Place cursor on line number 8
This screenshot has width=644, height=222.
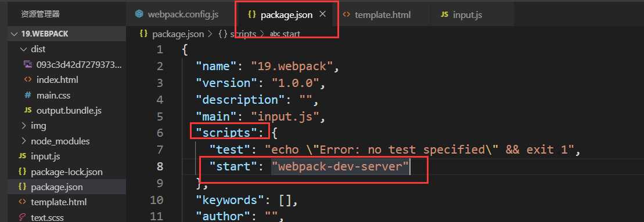tap(159, 166)
